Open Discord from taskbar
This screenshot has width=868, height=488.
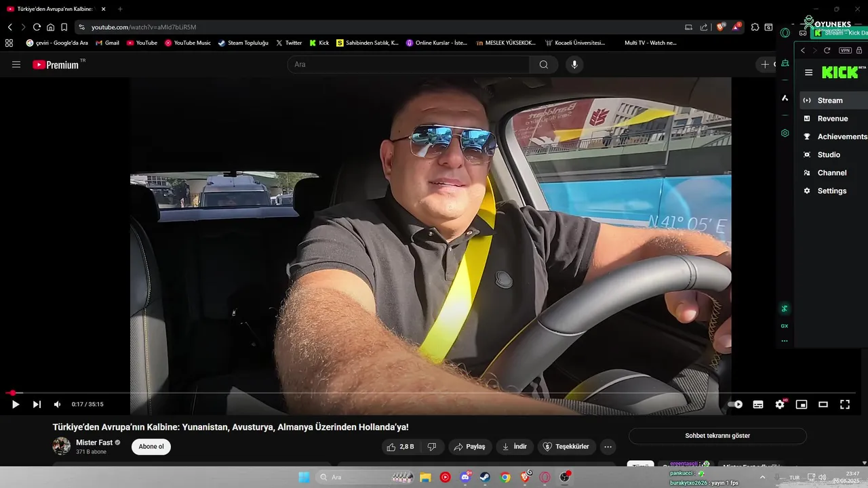point(465,477)
